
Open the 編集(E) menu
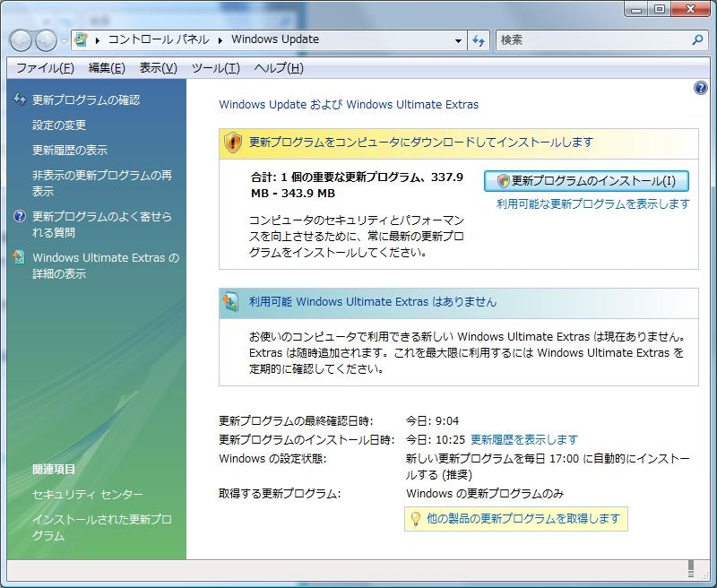(107, 68)
